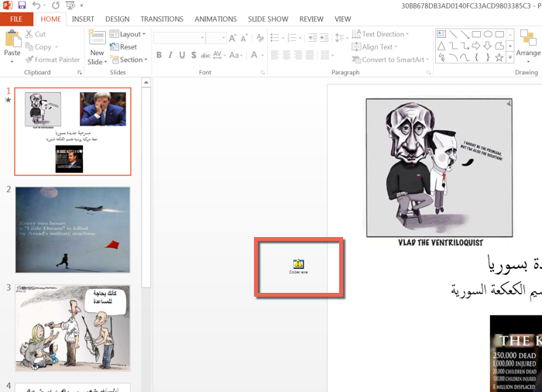
Task: Click Clear All Formatting icon
Action: coord(260,38)
